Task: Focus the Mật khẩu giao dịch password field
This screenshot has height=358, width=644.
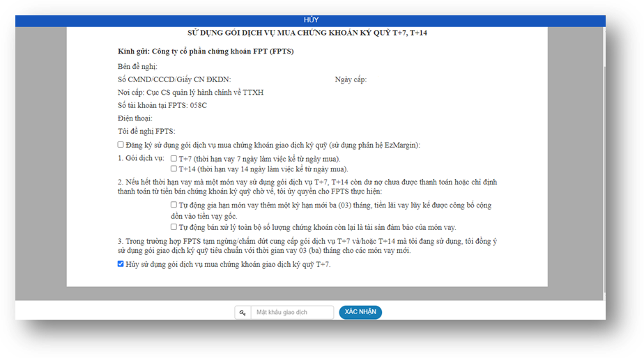Action: point(292,313)
